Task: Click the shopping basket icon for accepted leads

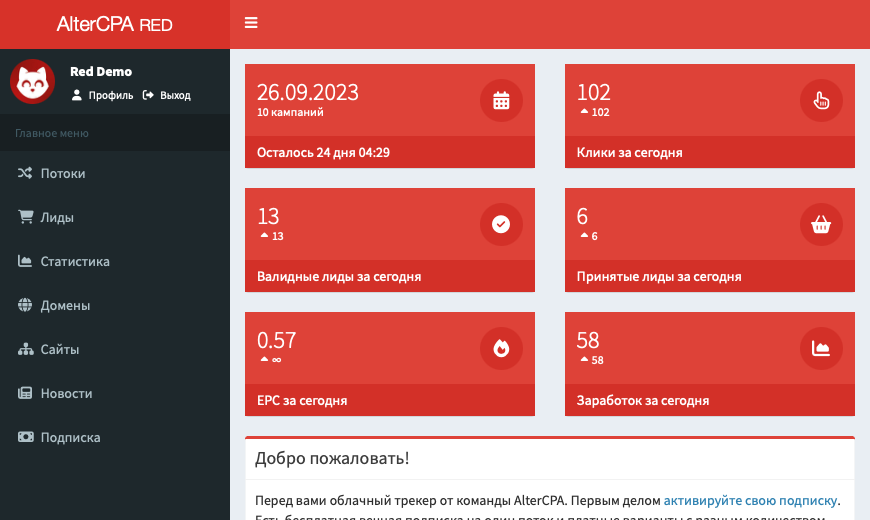Action: (x=821, y=224)
